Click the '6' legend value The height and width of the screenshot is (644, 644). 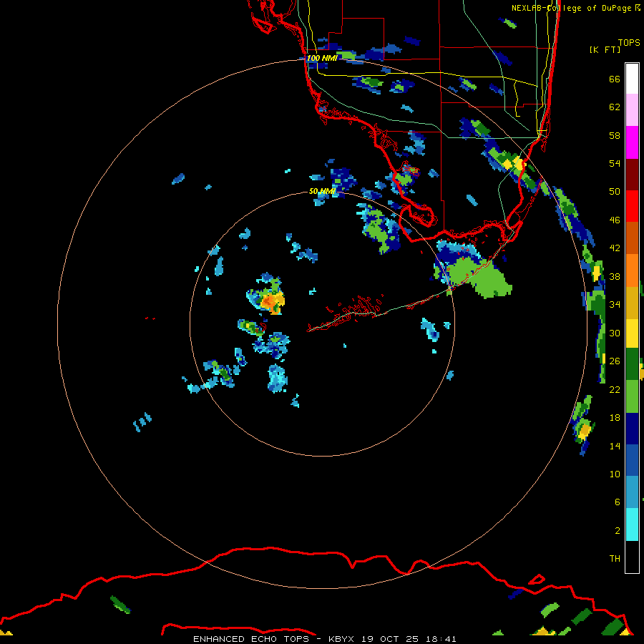[x=618, y=502]
